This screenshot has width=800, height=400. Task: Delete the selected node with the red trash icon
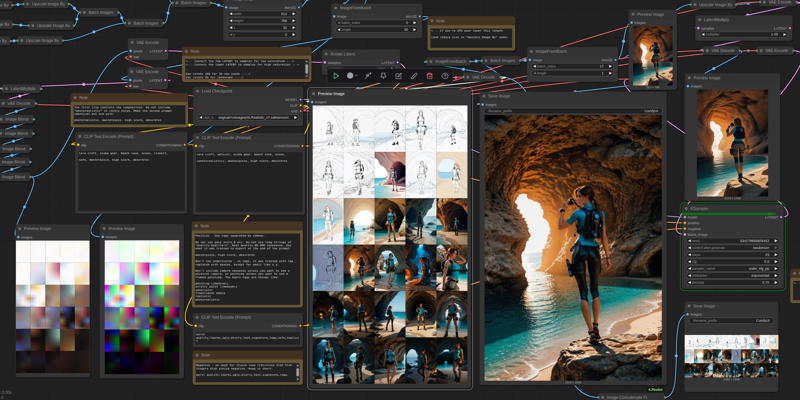point(430,76)
